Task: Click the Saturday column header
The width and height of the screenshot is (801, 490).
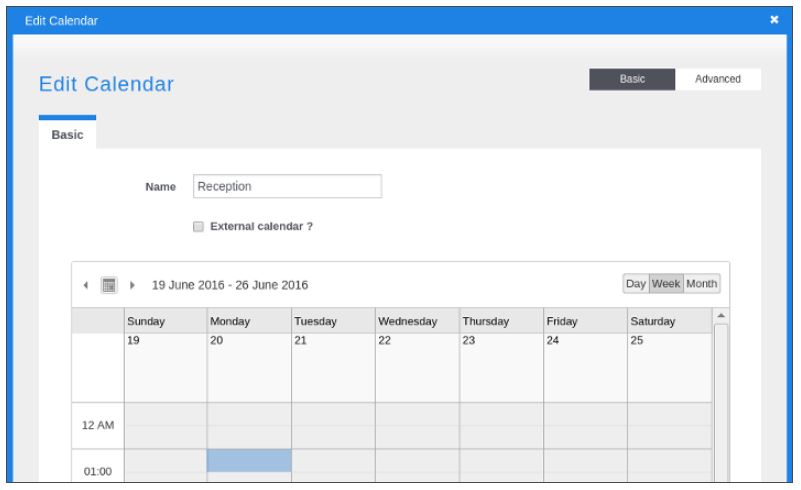Action: 669,321
